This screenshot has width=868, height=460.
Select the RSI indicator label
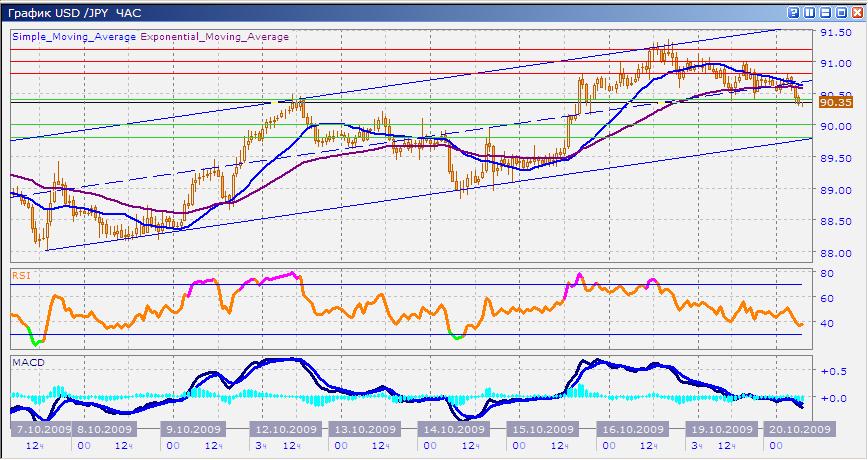pos(20,273)
